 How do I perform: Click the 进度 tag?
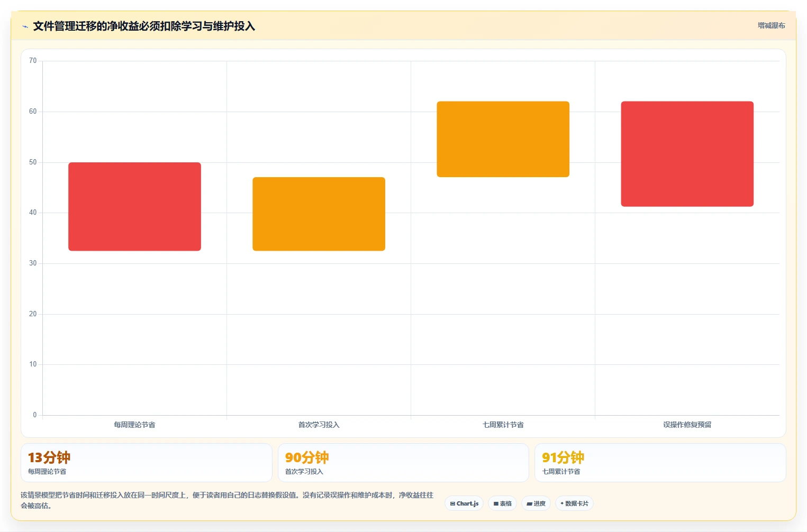tap(536, 503)
